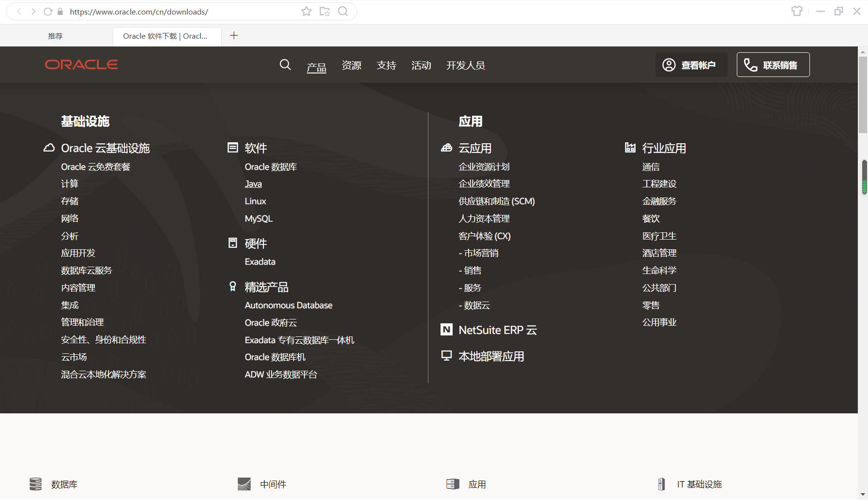Open Autonomous Database link
This screenshot has width=868, height=500.
pyautogui.click(x=289, y=305)
